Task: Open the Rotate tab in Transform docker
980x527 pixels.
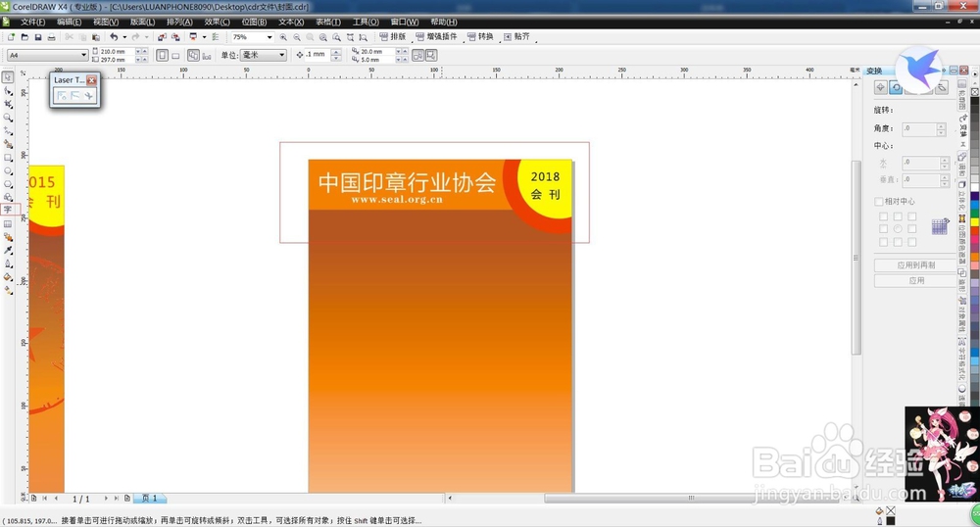Action: (x=896, y=87)
